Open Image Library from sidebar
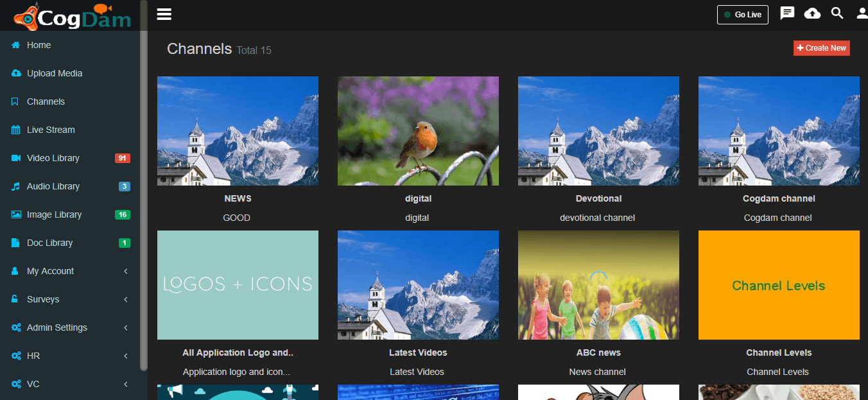868x400 pixels. tap(54, 214)
